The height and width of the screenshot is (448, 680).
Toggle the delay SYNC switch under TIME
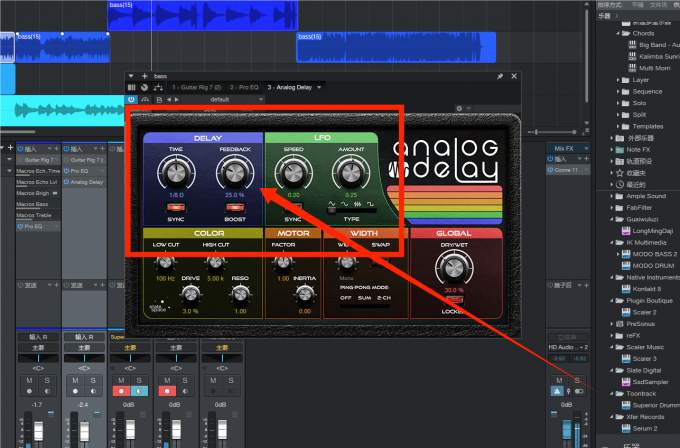click(x=176, y=207)
